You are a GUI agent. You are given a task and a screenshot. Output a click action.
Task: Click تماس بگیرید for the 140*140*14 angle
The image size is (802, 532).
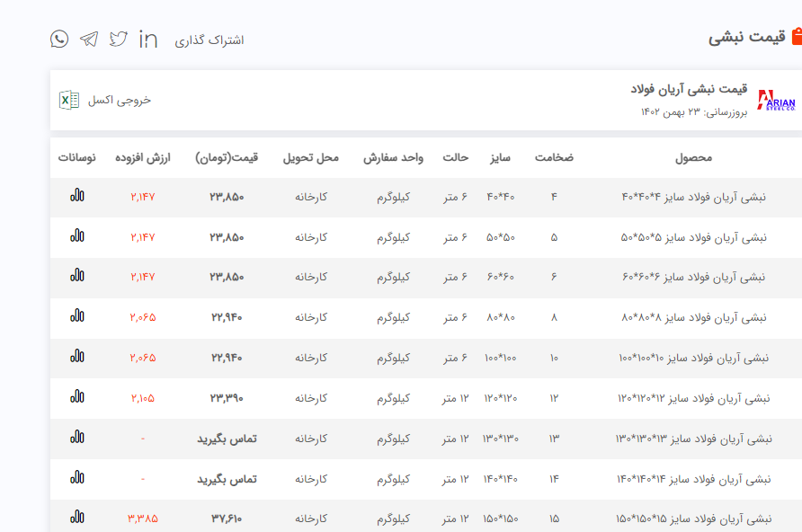click(x=227, y=479)
